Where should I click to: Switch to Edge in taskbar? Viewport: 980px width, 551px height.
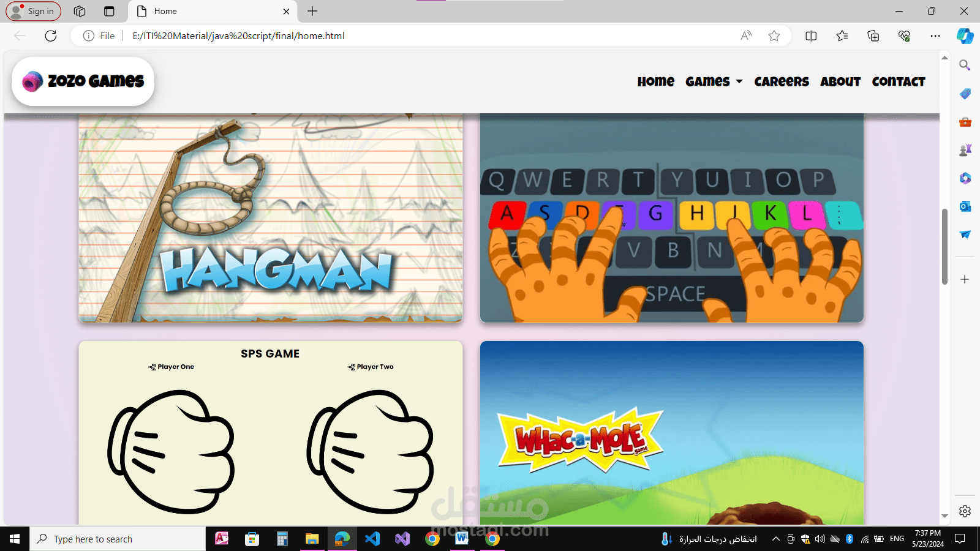342,539
